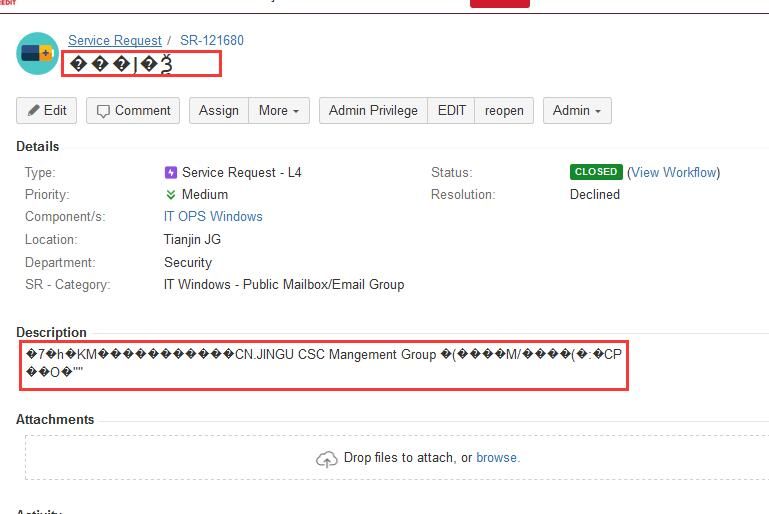Expand the More dropdown menu

tap(279, 110)
